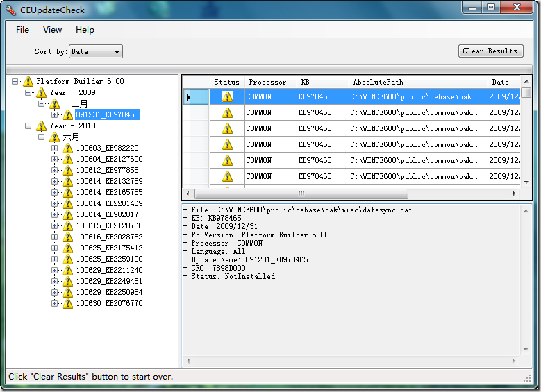Click warning icon beside 六月 node
541x392 pixels.
coord(54,137)
